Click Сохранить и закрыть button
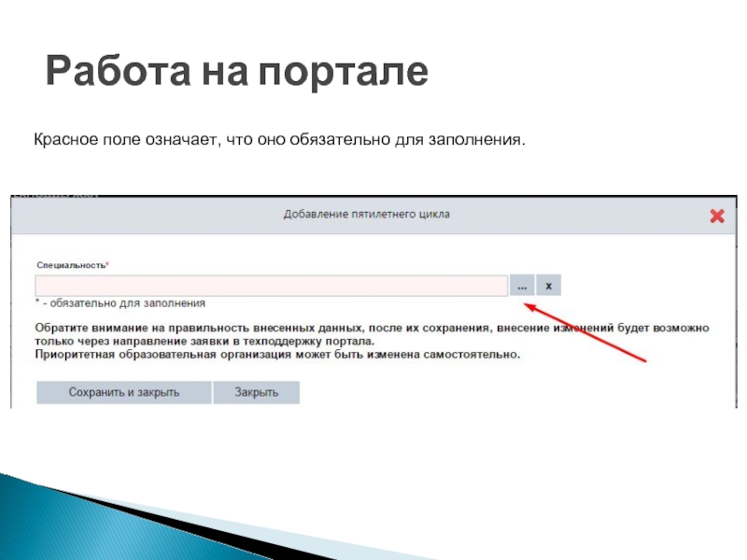The height and width of the screenshot is (560, 747). (124, 392)
